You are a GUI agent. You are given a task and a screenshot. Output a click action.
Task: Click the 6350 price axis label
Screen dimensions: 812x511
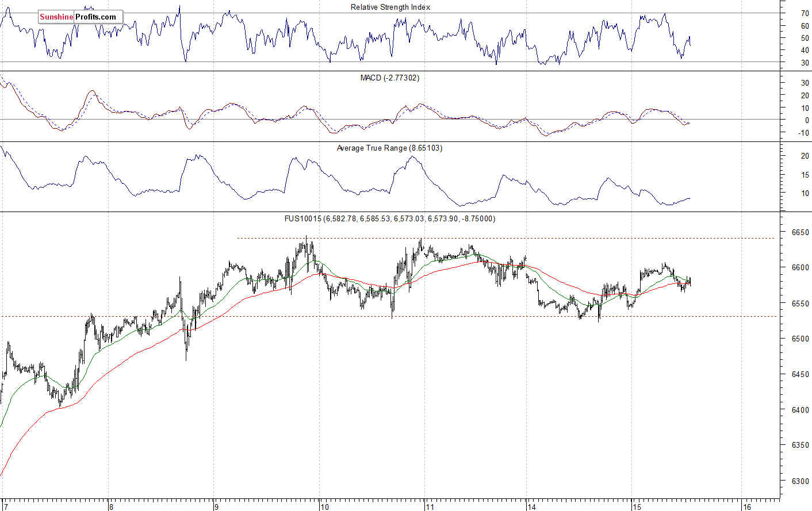[800, 445]
